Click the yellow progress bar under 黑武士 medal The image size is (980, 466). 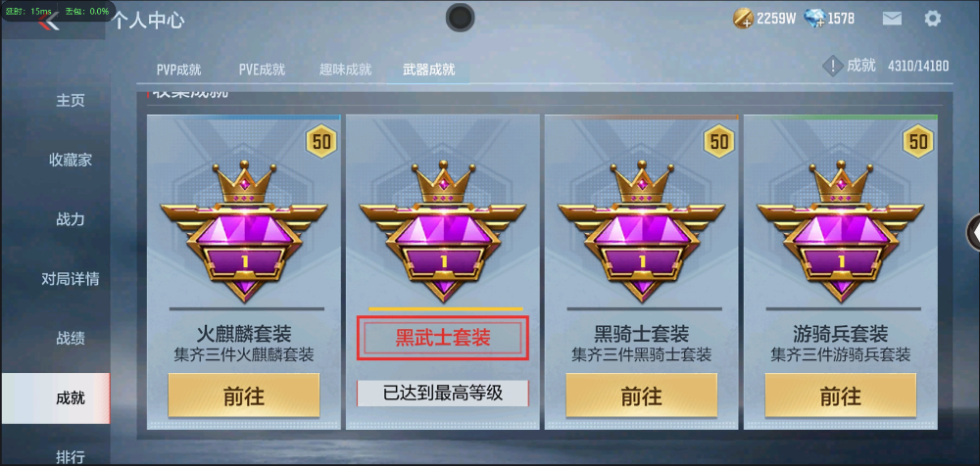click(446, 308)
